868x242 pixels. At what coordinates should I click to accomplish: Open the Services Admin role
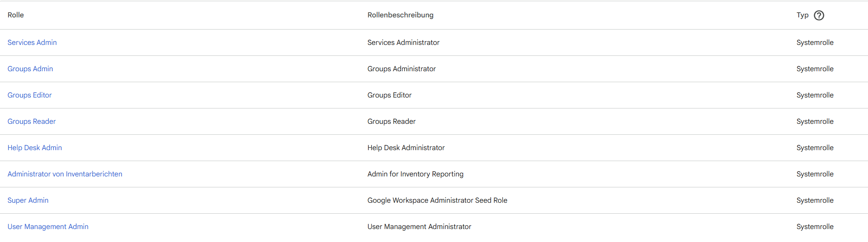point(32,42)
